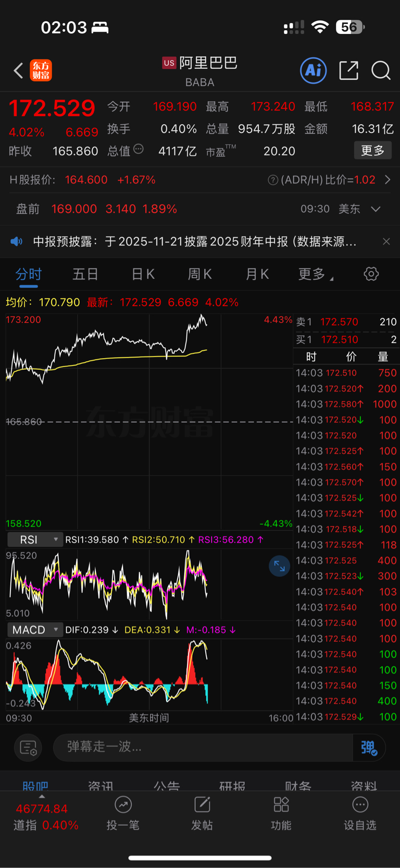Tap the MACD histogram chart area
This screenshot has width=400, height=868.
149,674
